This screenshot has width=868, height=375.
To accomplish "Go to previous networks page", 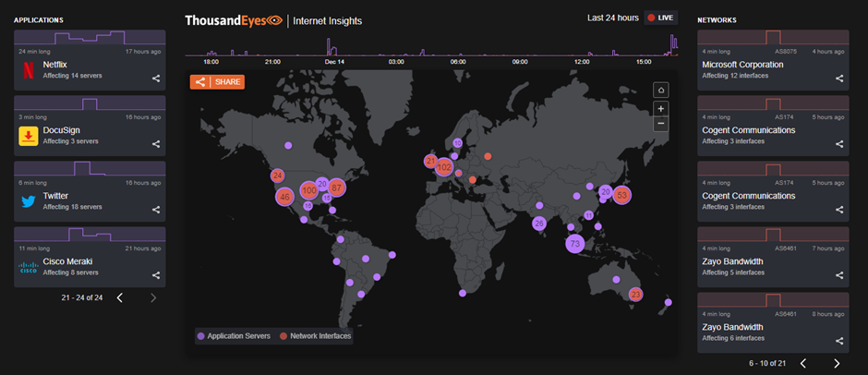I will [803, 363].
